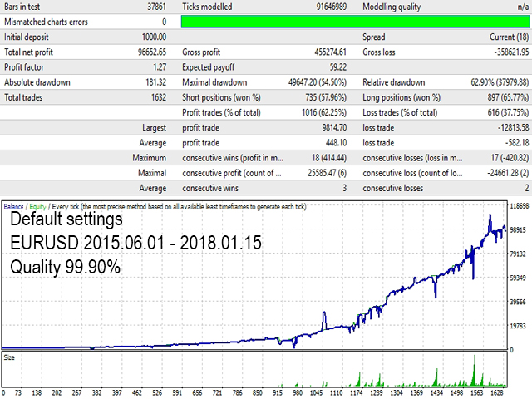Screen dimensions: 532x399
Task: Click the Loss trades value 616 (37.75%)
Action: (x=508, y=112)
